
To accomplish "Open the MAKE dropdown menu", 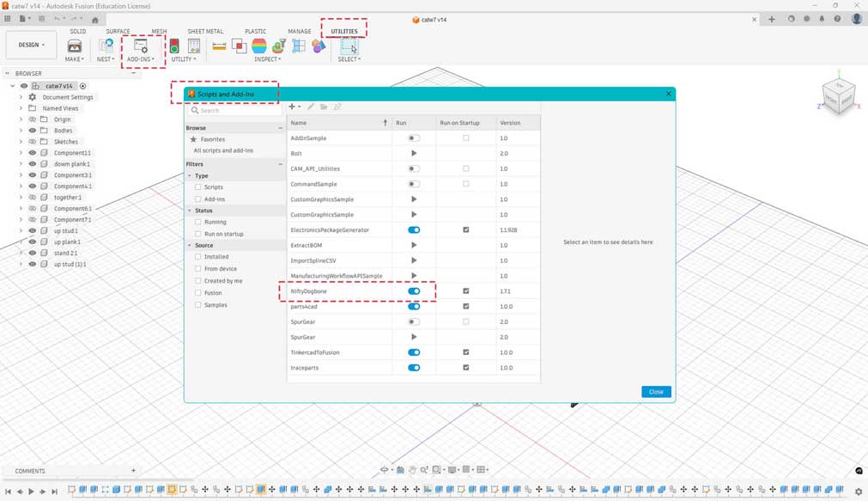I will coord(74,59).
